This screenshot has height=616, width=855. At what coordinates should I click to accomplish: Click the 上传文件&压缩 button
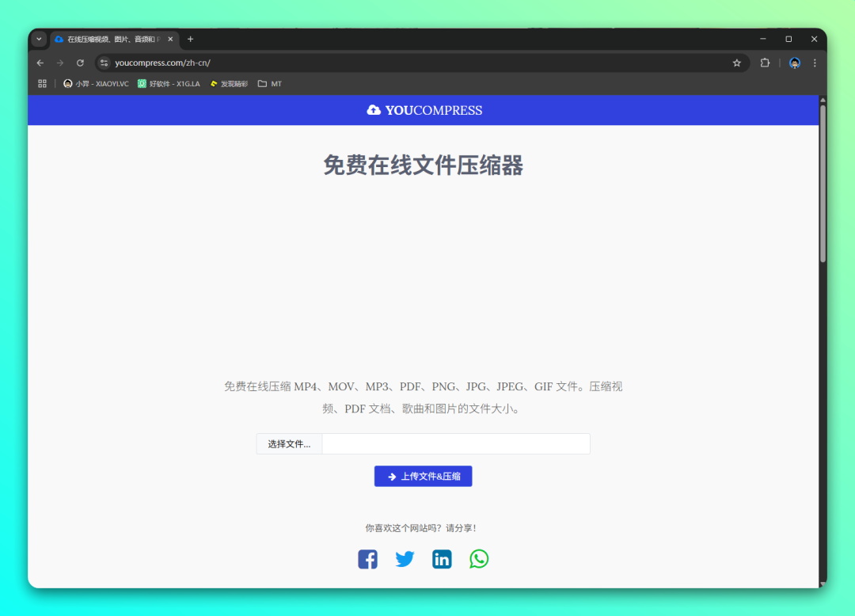coord(423,477)
